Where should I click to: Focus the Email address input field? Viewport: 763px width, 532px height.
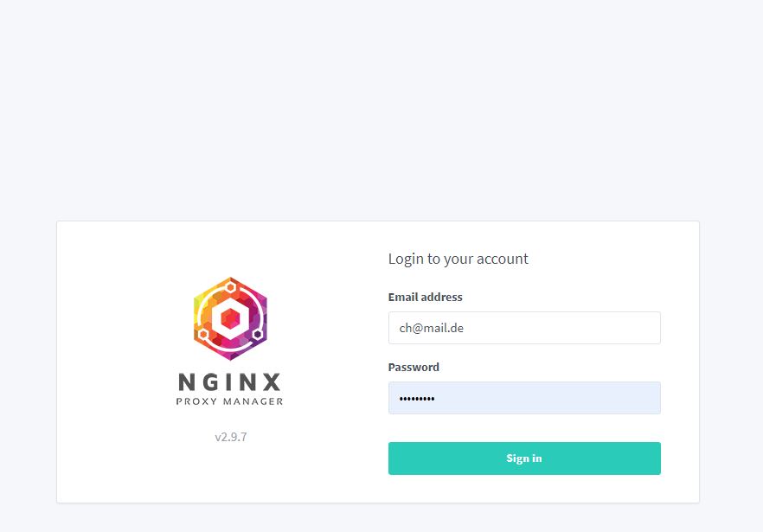click(524, 328)
